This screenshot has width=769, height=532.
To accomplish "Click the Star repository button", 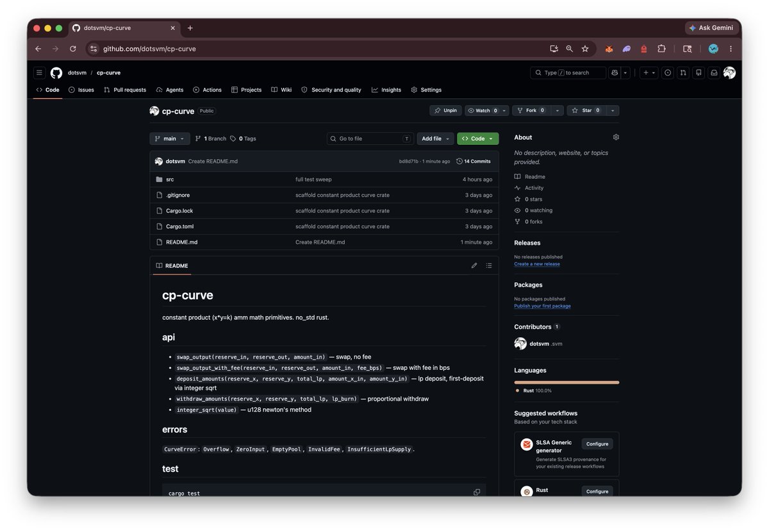I will (586, 110).
